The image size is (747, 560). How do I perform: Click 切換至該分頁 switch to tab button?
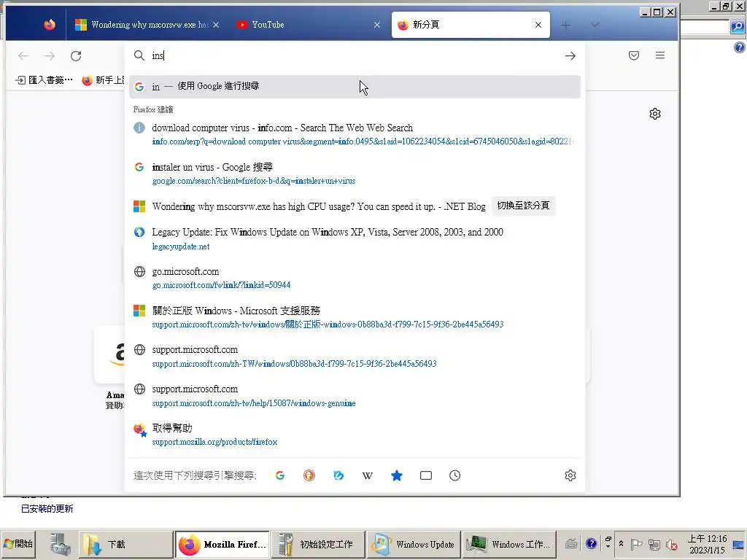click(523, 206)
